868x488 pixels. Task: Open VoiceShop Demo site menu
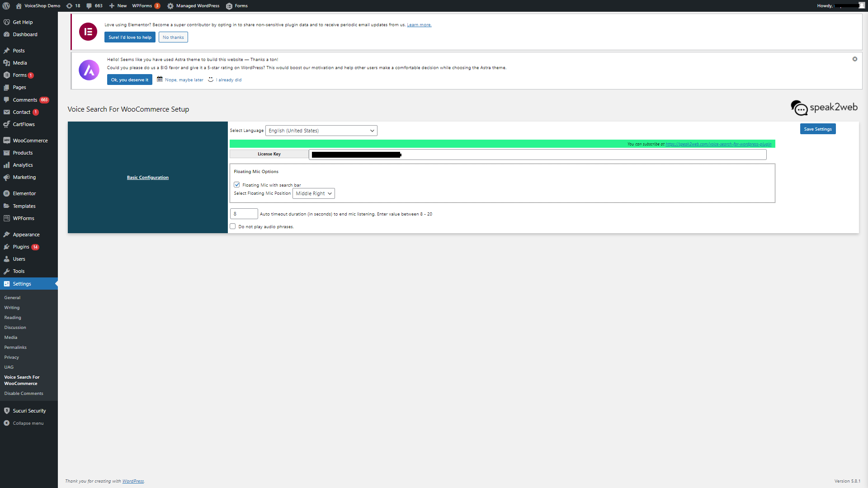pos(38,6)
